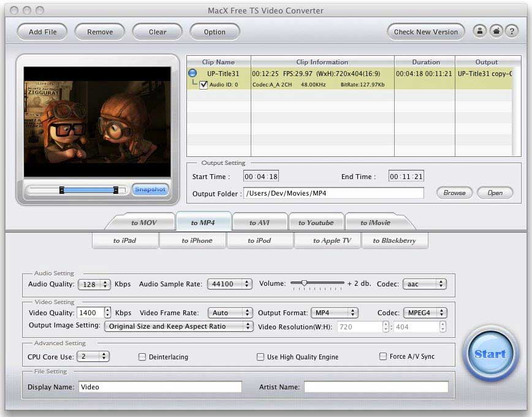
Task: Open the Output Image Setting dropdown
Action: (x=179, y=326)
